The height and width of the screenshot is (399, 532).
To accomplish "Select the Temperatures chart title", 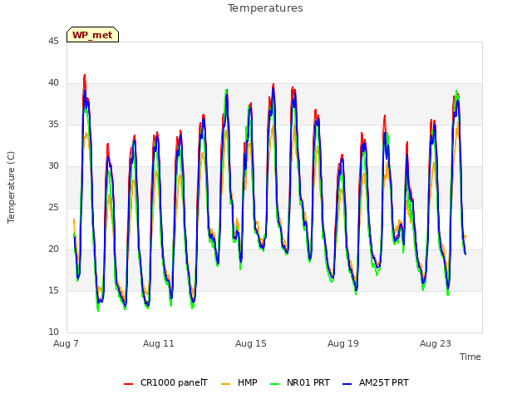I will pyautogui.click(x=265, y=8).
